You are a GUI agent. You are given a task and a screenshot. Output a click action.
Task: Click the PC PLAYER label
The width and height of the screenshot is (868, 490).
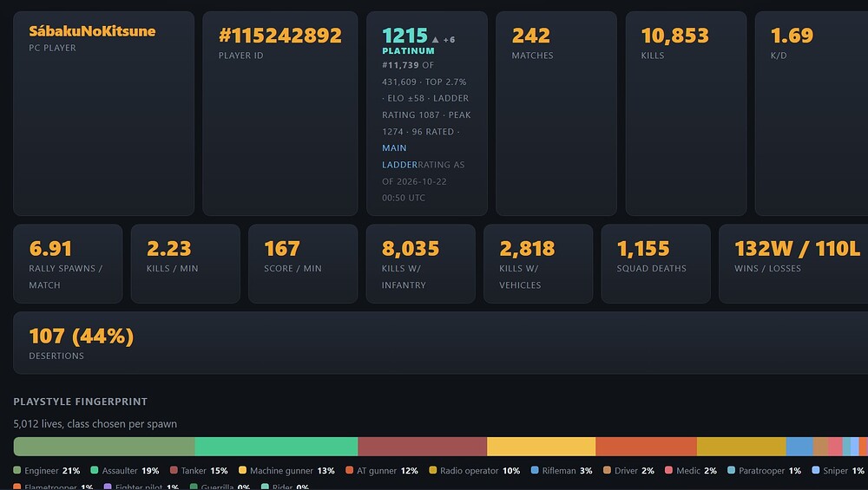pyautogui.click(x=53, y=48)
